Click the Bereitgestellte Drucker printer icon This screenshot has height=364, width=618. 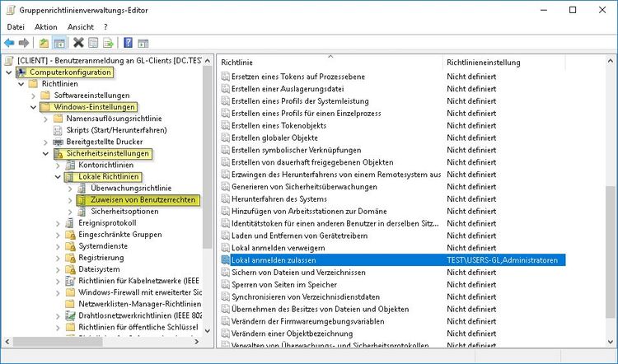58,142
